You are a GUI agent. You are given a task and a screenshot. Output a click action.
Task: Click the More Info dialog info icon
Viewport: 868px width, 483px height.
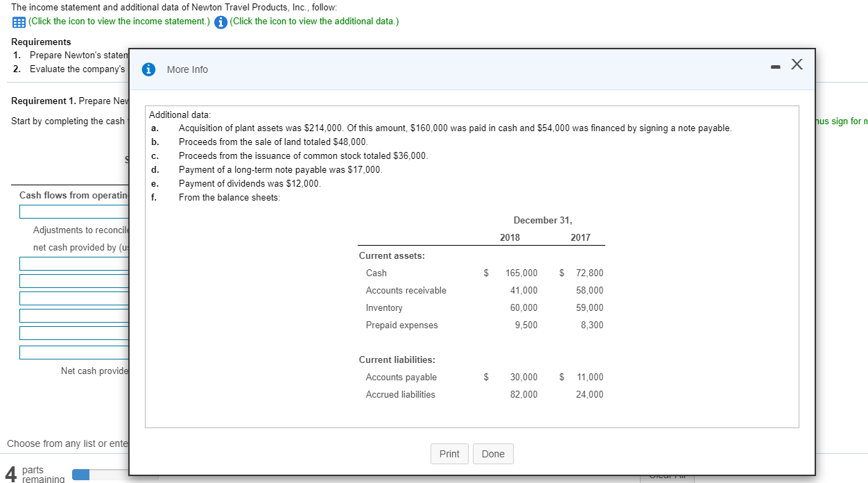pos(148,69)
